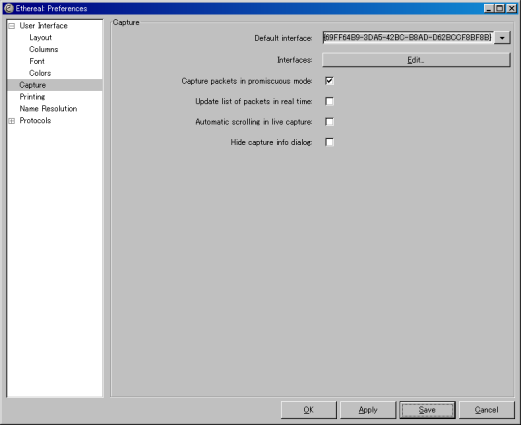Click the Save button
The height and width of the screenshot is (425, 521).
point(427,410)
